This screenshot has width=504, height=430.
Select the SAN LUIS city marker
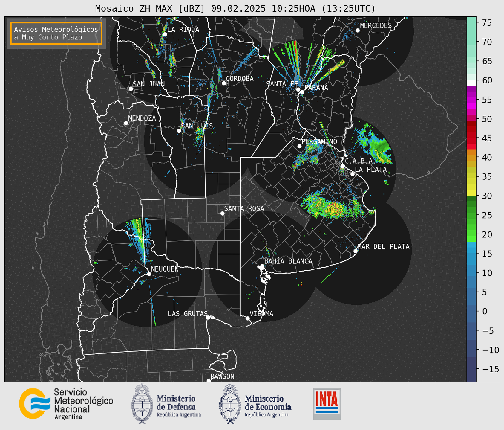(x=179, y=131)
